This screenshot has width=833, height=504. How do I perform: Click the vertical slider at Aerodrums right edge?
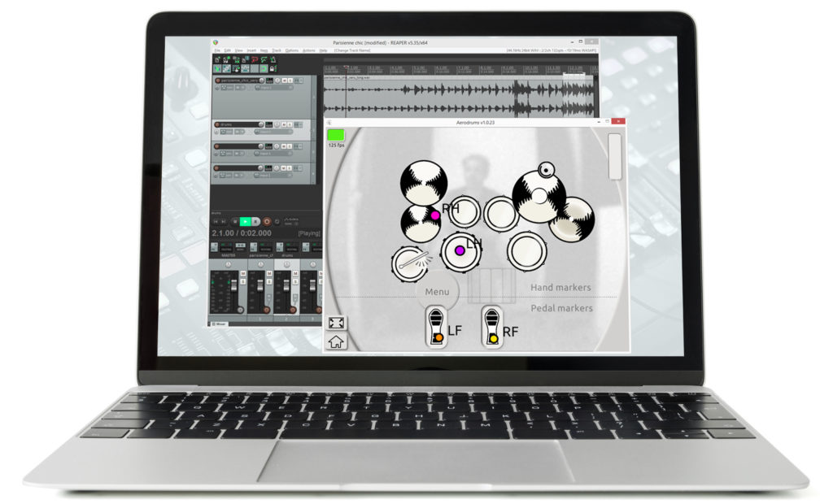615,156
